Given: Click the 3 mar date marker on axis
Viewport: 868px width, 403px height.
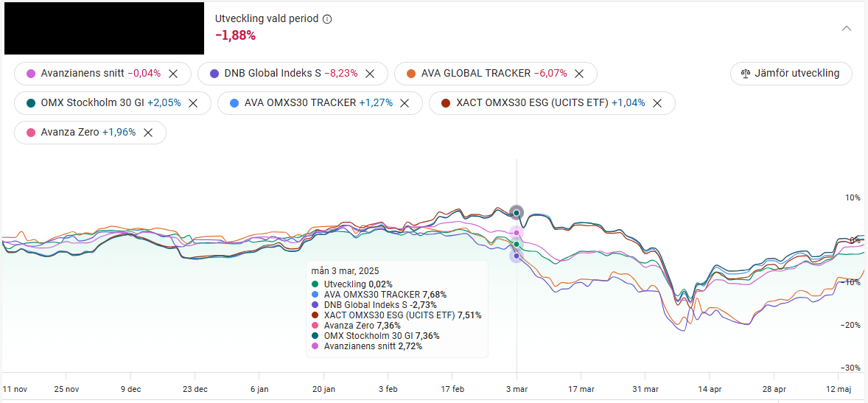Looking at the screenshot, I should point(516,389).
